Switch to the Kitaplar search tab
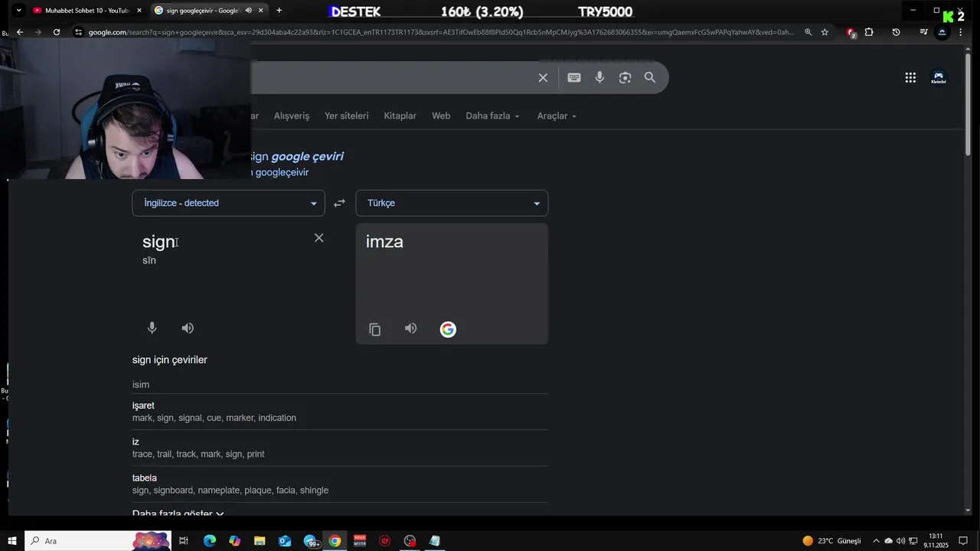980x551 pixels. tap(400, 116)
